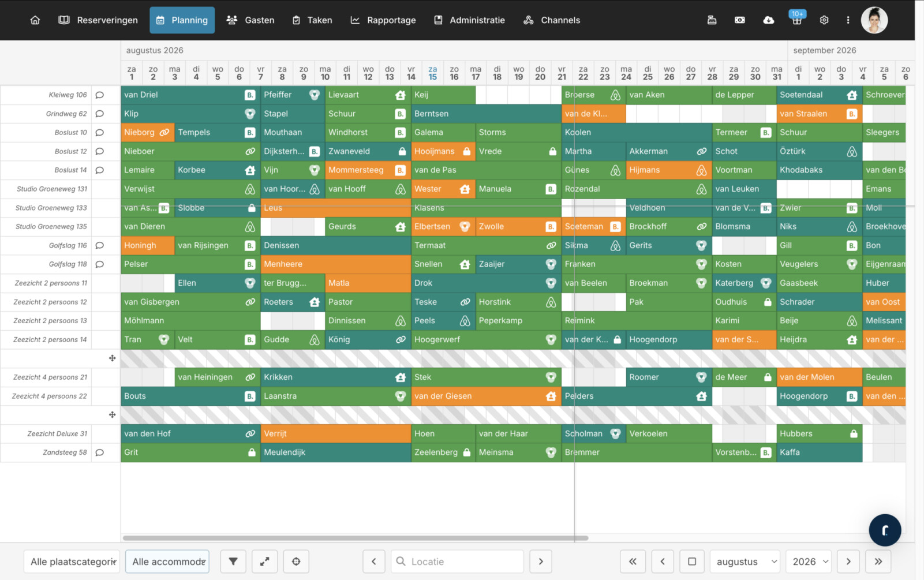Click the Locatie search field
This screenshot has height=580, width=924.
(x=463, y=562)
